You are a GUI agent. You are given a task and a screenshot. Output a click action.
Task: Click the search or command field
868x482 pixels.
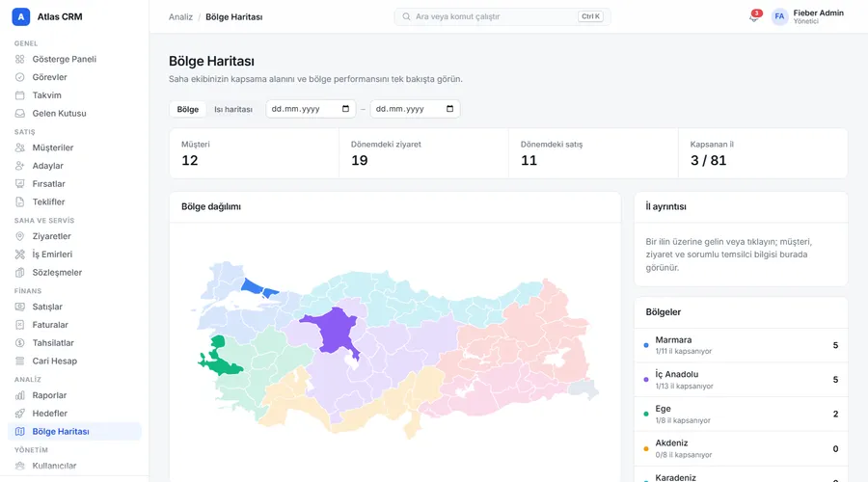pyautogui.click(x=502, y=16)
